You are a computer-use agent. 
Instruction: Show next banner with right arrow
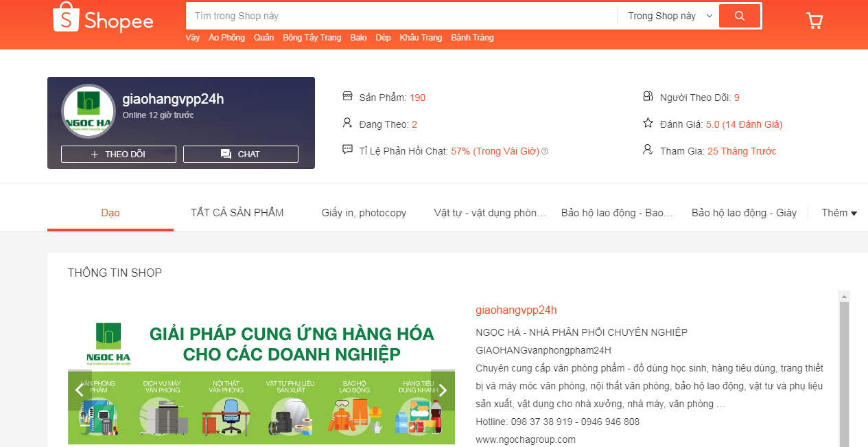(x=443, y=390)
